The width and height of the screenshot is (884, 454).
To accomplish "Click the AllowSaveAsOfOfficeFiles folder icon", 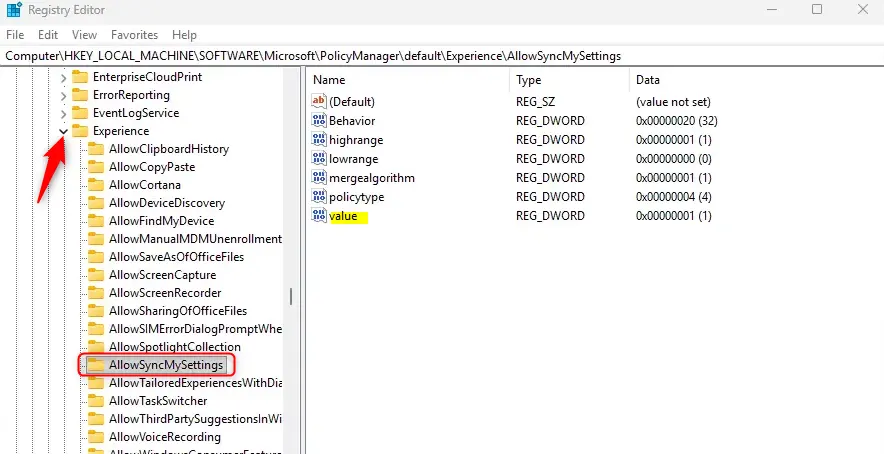I will tap(96, 257).
